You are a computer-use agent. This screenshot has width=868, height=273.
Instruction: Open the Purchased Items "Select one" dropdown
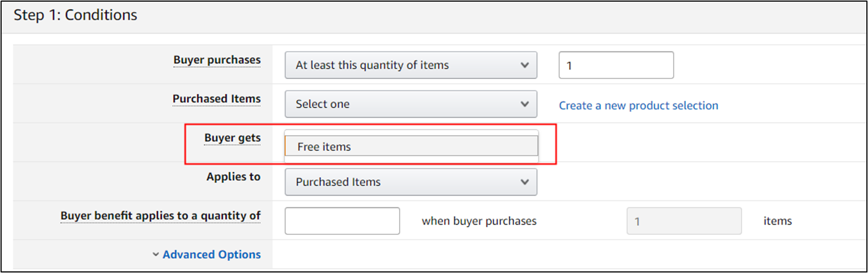403,104
